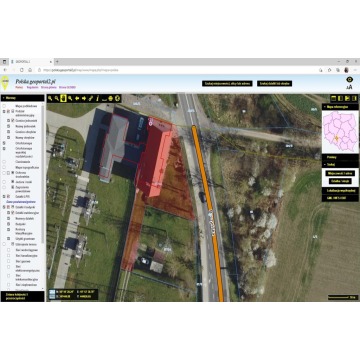Go back in the browser
This screenshot has height=360, width=360.
(5, 70)
